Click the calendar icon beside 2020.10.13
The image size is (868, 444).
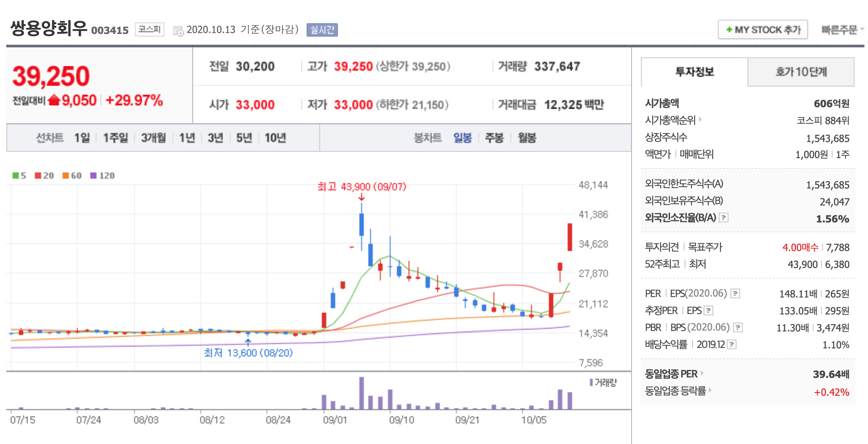(178, 31)
